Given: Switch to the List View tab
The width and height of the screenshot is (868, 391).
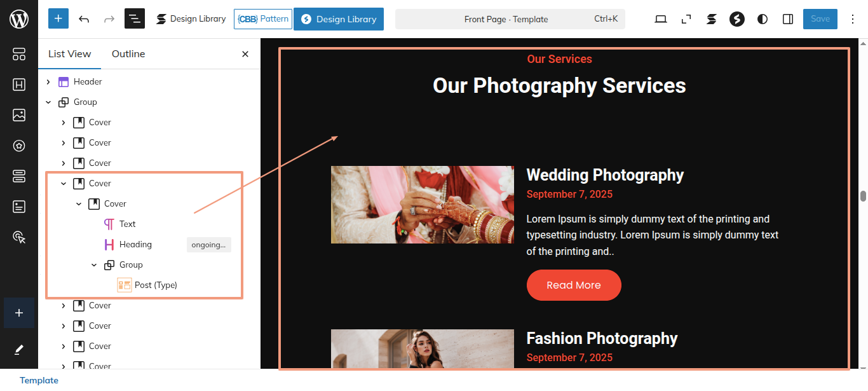Looking at the screenshot, I should [70, 54].
